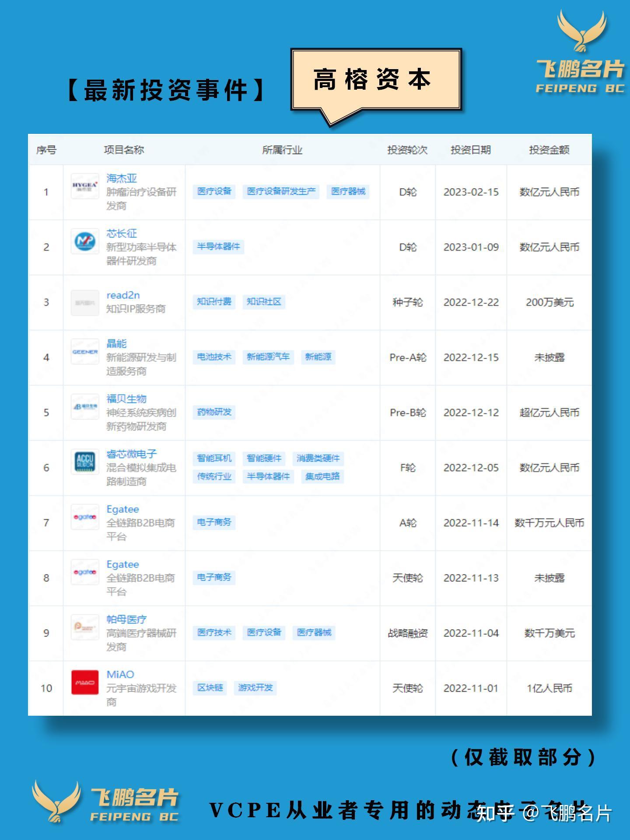Click the egatee logo in row 8
630x840 pixels.
click(85, 572)
